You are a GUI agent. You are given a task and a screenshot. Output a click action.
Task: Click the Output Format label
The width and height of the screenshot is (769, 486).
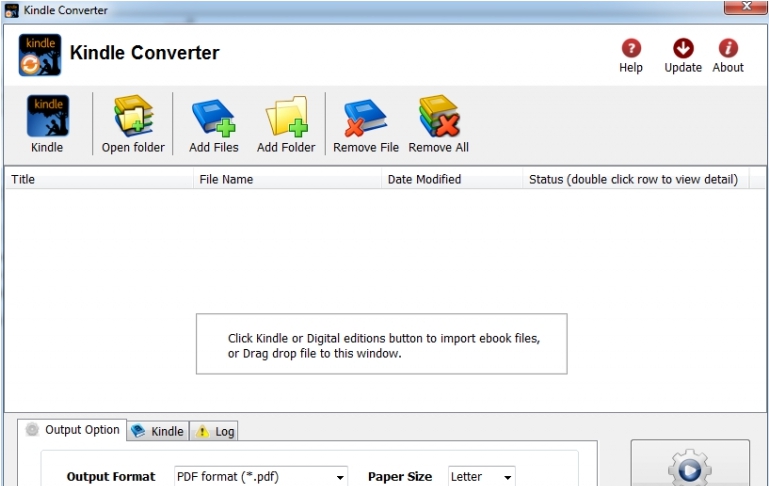(x=111, y=477)
